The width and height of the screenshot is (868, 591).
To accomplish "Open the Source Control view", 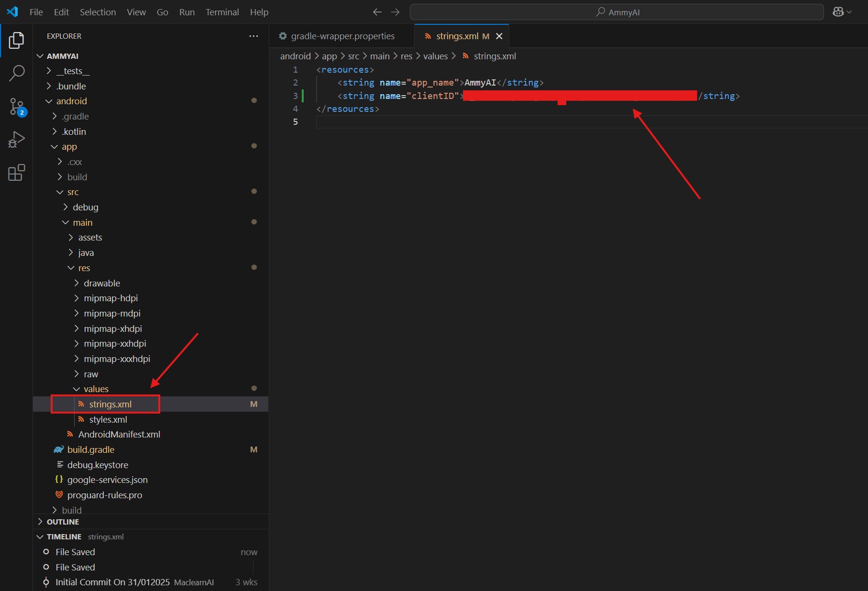I will [x=17, y=106].
